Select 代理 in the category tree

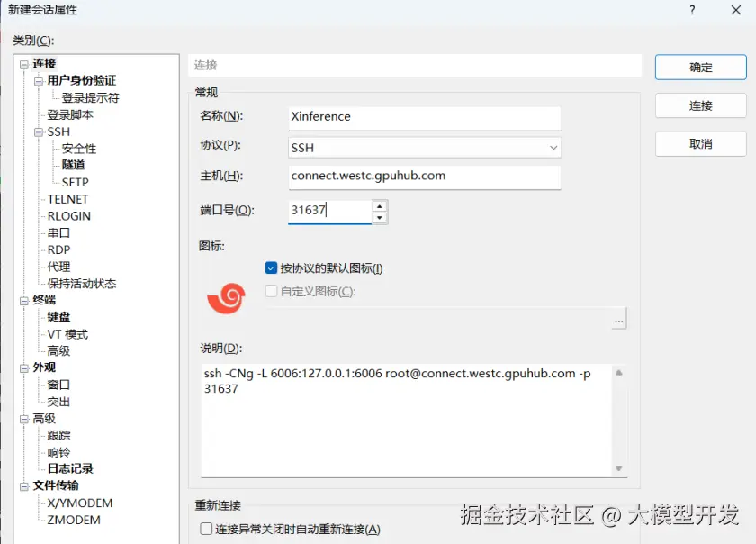point(58,267)
